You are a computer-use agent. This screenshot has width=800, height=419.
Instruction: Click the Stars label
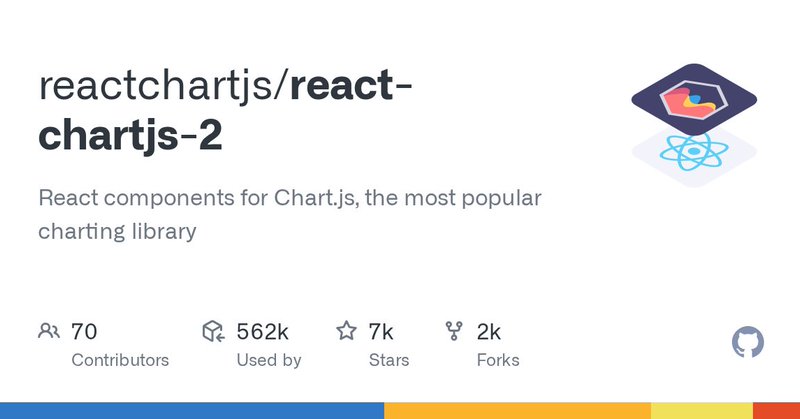pyautogui.click(x=389, y=360)
